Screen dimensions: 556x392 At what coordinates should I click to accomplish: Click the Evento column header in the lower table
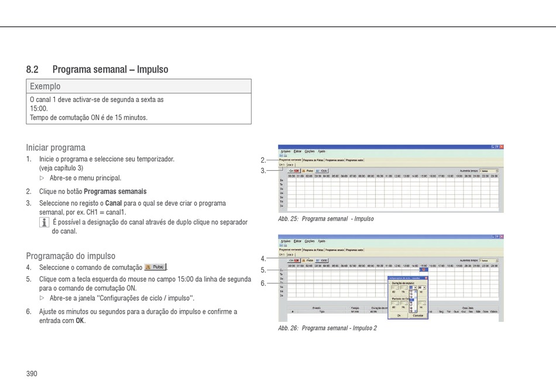(x=317, y=308)
